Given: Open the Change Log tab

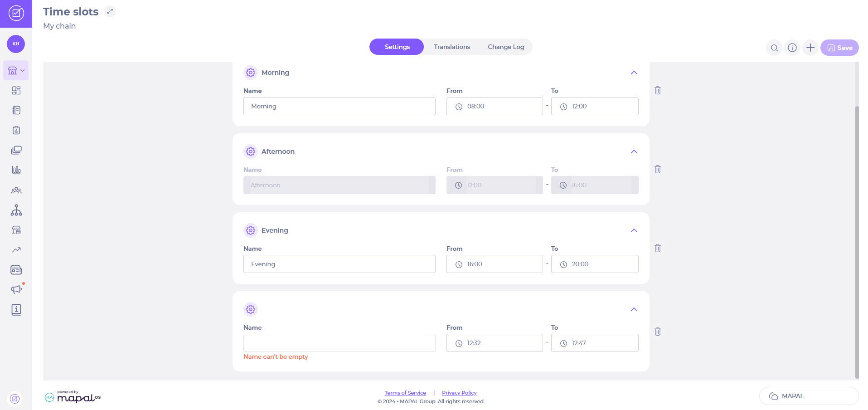Looking at the screenshot, I should pos(506,47).
